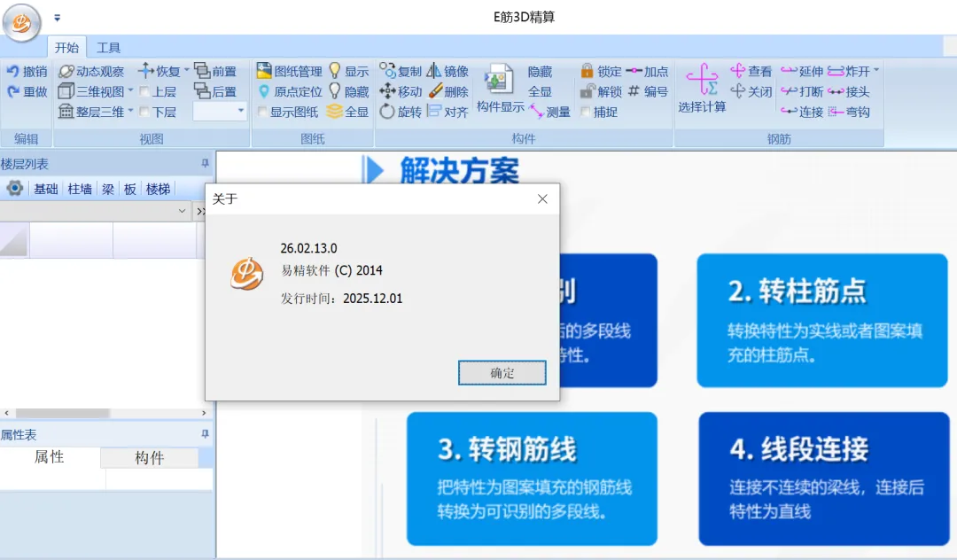Click the 锁定 lock icon
This screenshot has height=560, width=957.
[587, 71]
